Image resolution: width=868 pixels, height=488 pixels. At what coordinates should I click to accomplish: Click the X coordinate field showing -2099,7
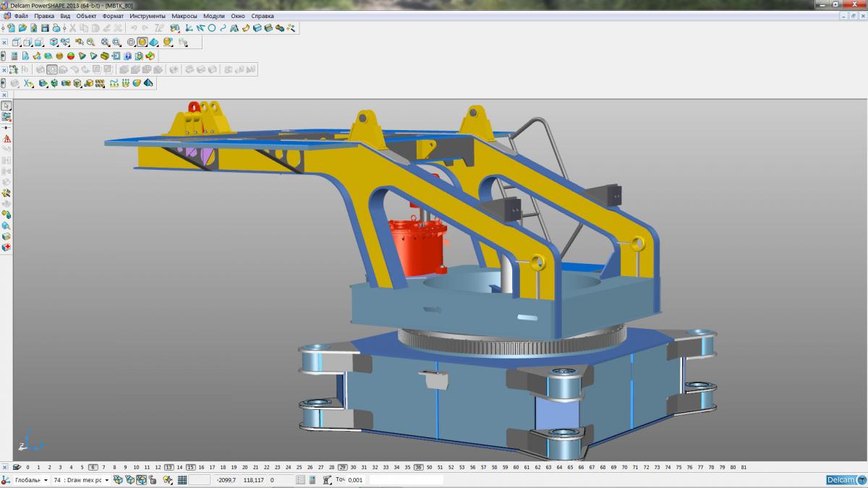(226, 479)
